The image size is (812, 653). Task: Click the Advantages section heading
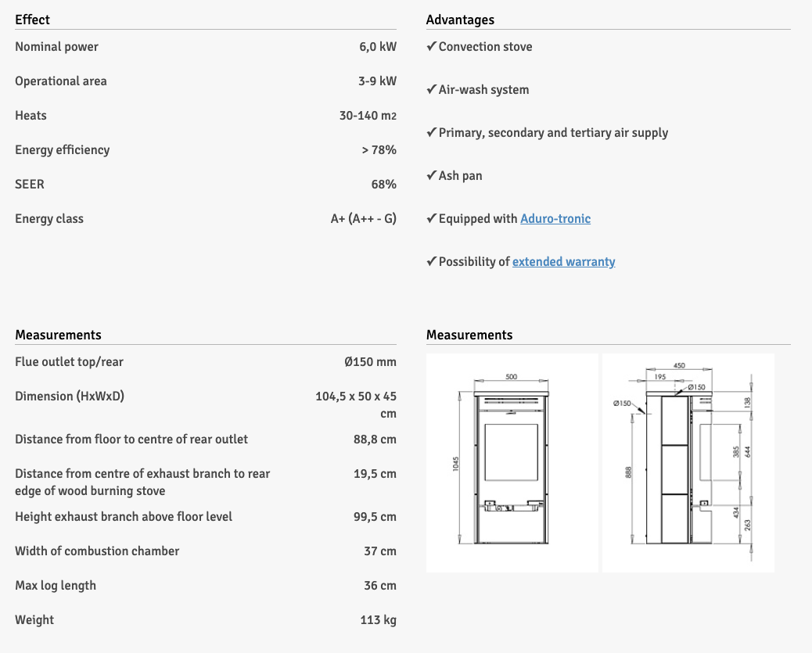(x=460, y=20)
